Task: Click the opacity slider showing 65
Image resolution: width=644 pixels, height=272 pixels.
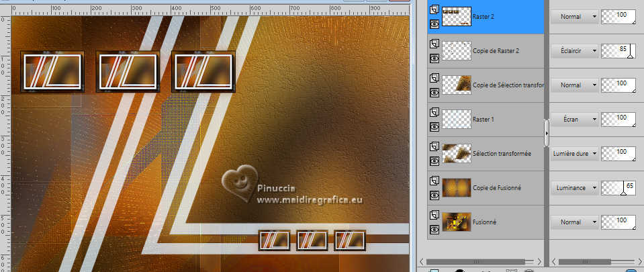Action: (618, 188)
